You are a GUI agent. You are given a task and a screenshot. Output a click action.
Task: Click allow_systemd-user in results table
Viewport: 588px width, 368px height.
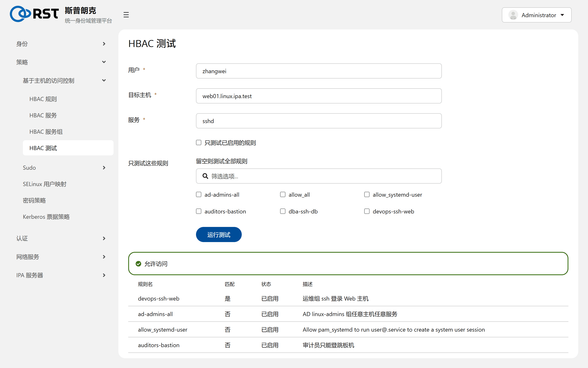[x=163, y=330]
